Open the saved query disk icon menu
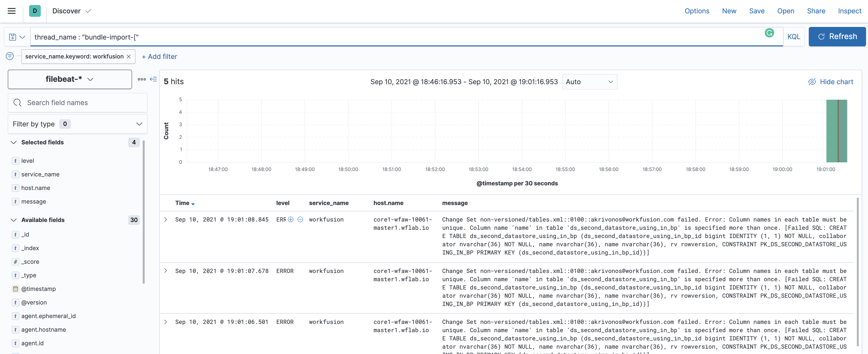Screen dimensions: 868x354 coord(17,37)
